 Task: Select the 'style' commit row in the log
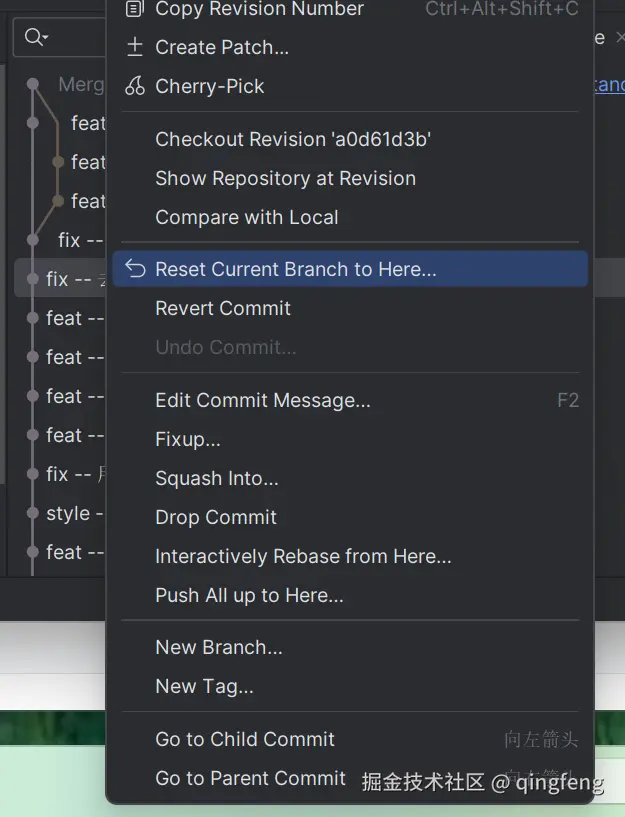pyautogui.click(x=68, y=514)
